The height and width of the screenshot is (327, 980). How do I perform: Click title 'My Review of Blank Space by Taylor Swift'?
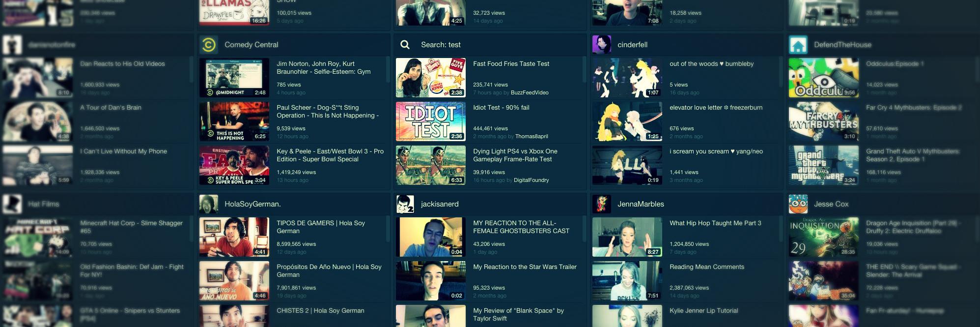[518, 315]
